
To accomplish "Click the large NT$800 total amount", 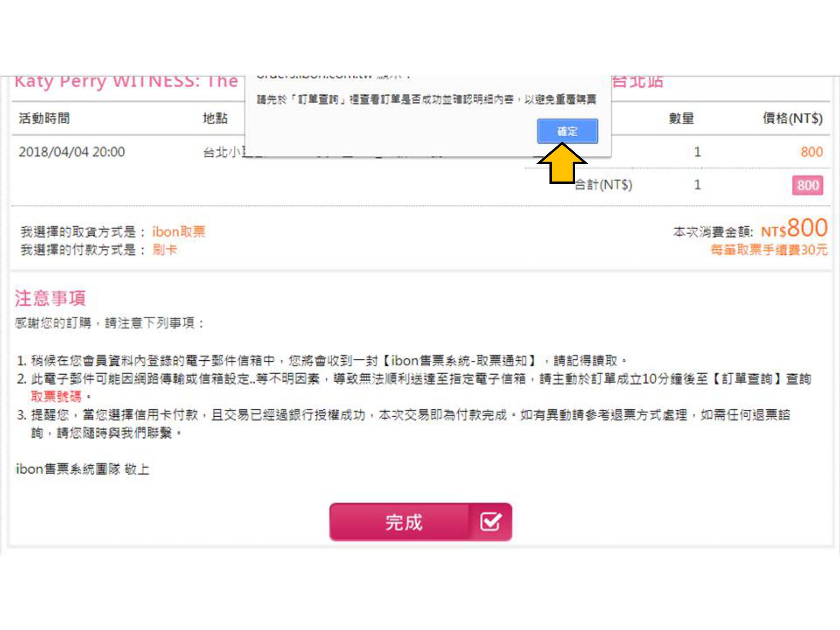I will tap(794, 228).
